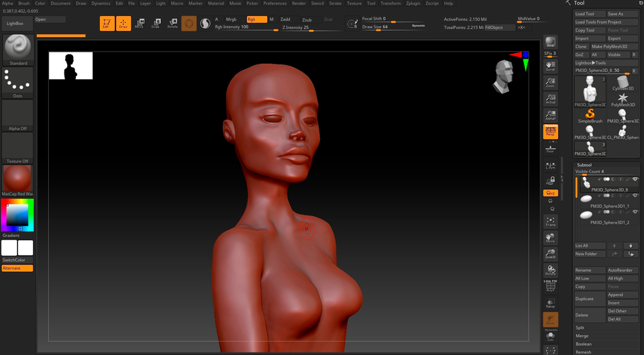
Task: Select the Standard brush thumbnail
Action: click(x=17, y=47)
